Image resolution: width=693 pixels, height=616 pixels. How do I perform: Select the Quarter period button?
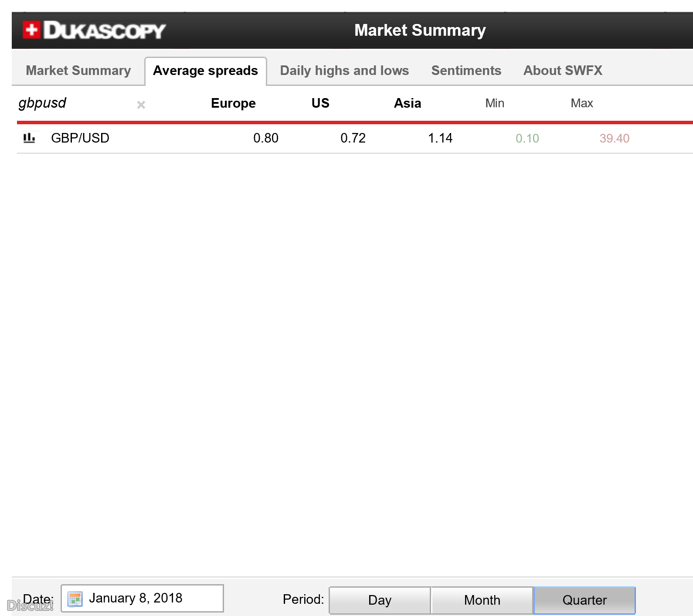point(584,600)
